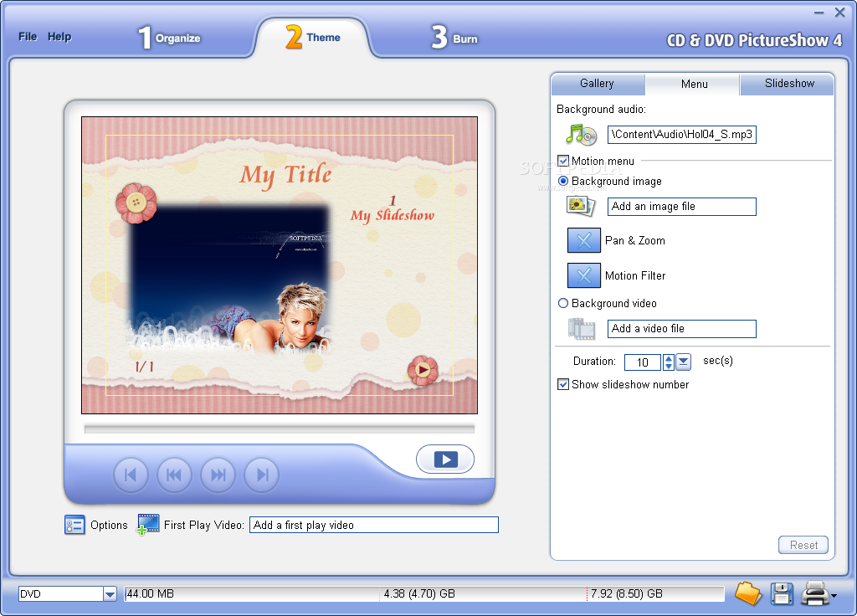Click the background video filmstrip icon
The height and width of the screenshot is (616, 857).
click(x=581, y=328)
